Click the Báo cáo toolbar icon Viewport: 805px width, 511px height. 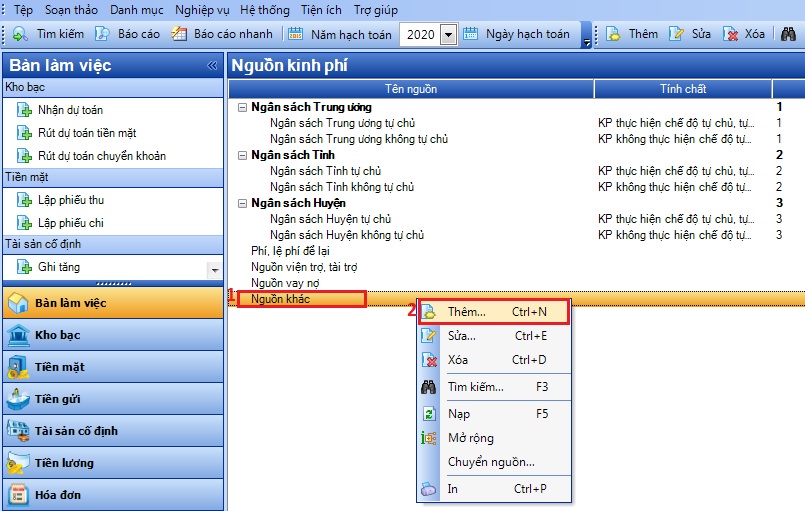[x=102, y=34]
